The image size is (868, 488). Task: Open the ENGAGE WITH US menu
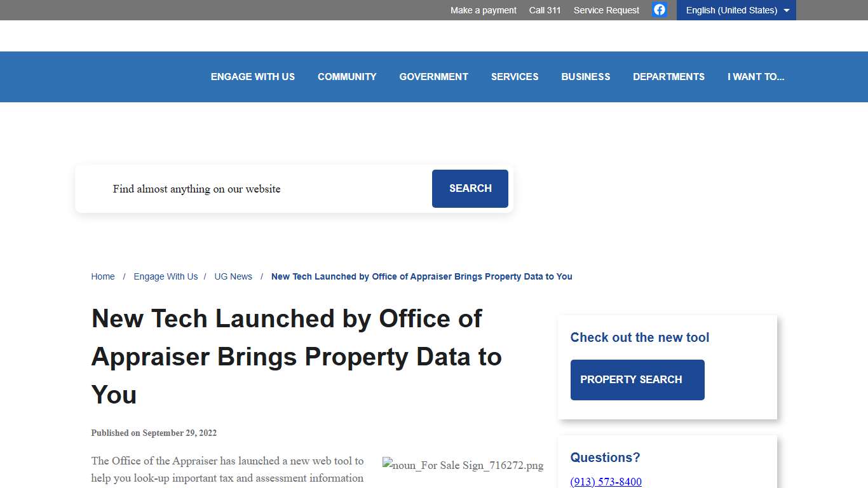coord(252,76)
